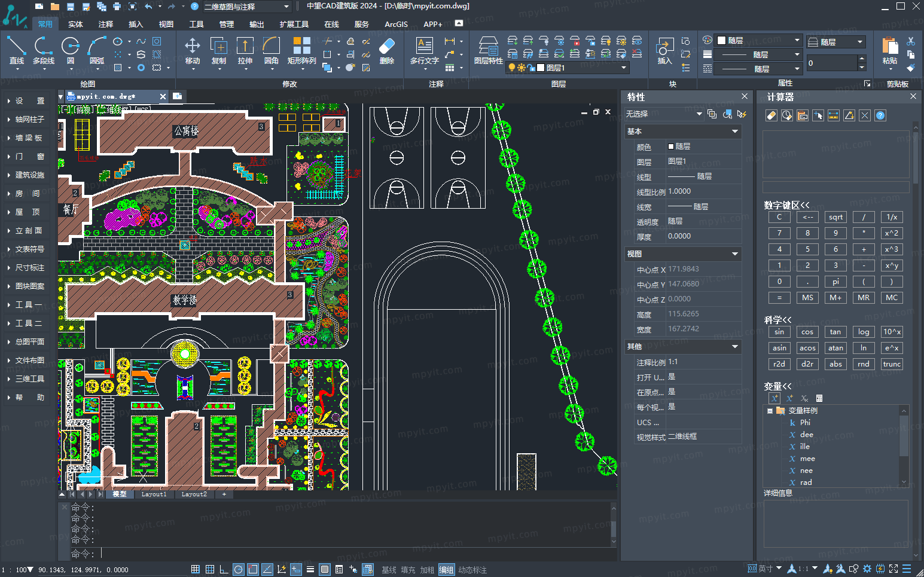Click the calculator clear history icon

tap(787, 115)
